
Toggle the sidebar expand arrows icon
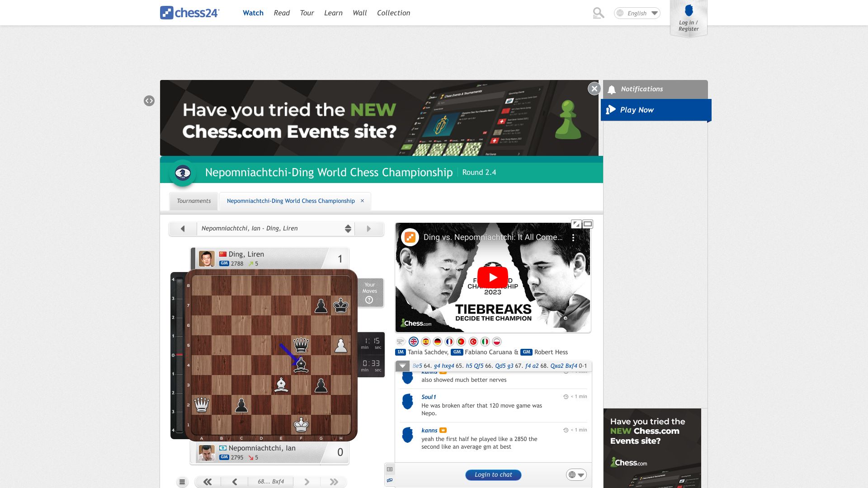click(x=149, y=101)
